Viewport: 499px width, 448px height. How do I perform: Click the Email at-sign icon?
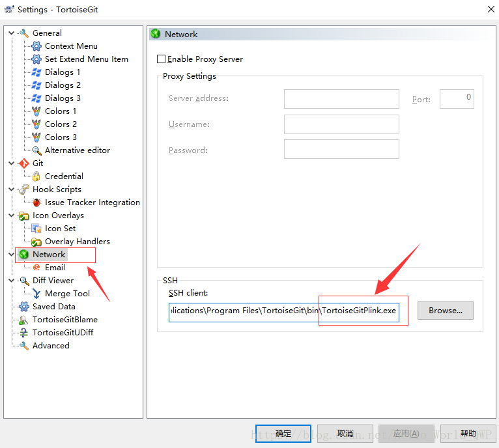tap(36, 268)
